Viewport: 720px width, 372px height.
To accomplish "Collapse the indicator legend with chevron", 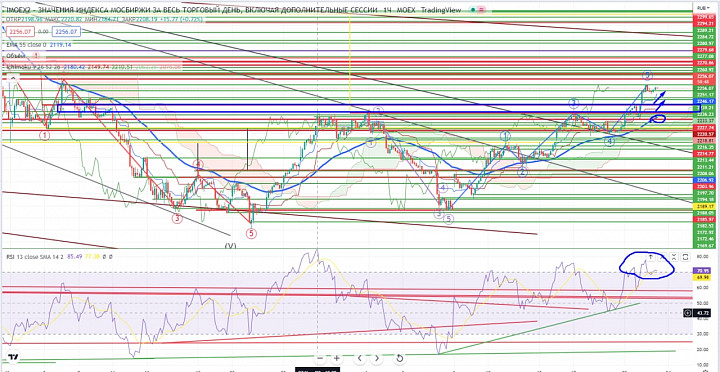I will 12,79.
